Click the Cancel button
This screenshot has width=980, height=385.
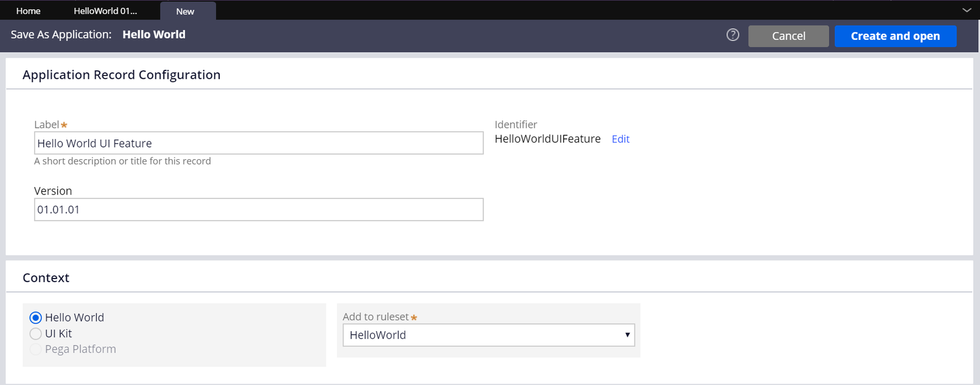tap(788, 36)
